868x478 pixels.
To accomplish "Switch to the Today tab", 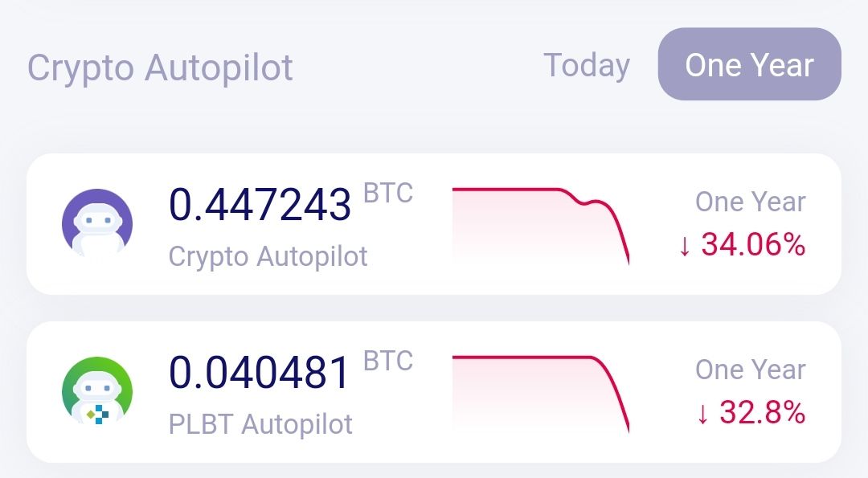I will coord(587,65).
